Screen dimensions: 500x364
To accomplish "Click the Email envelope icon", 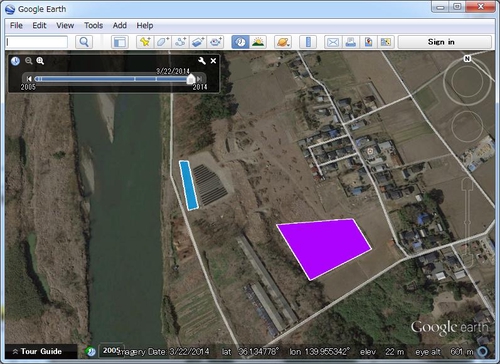I will tap(333, 42).
